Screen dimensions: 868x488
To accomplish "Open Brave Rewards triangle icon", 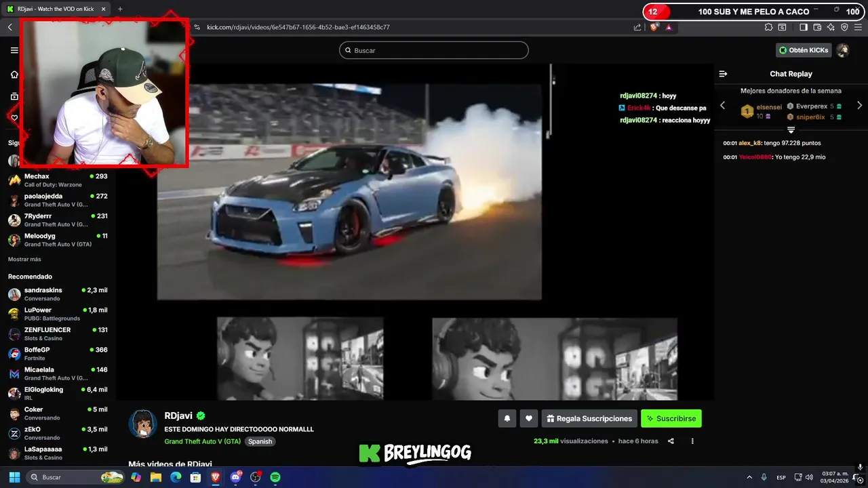I will [x=669, y=27].
